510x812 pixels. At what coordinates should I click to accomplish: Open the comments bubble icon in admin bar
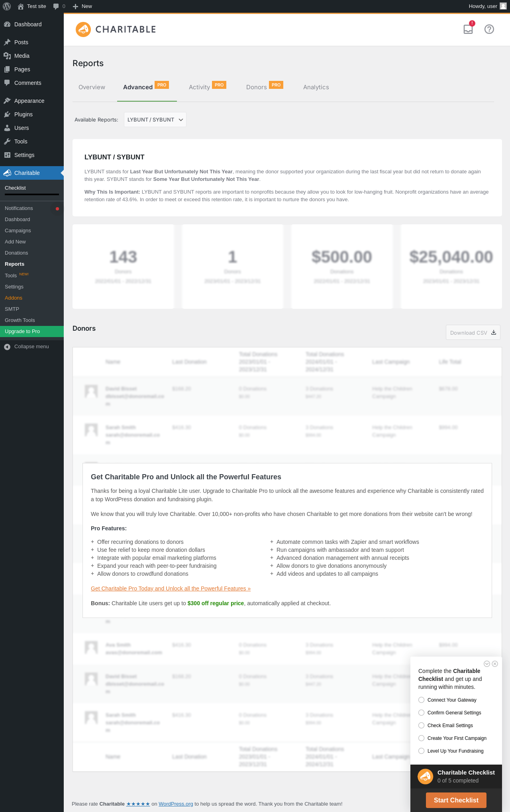56,6
